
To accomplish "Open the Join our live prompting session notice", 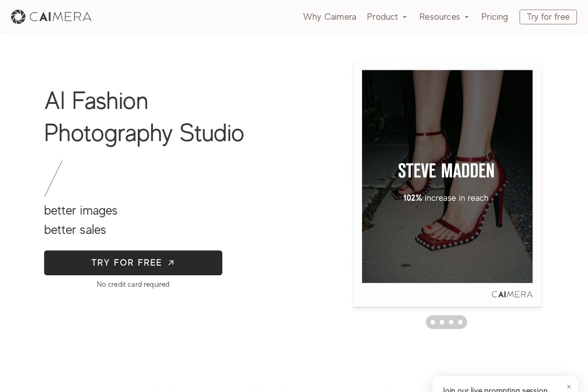I will (x=495, y=390).
